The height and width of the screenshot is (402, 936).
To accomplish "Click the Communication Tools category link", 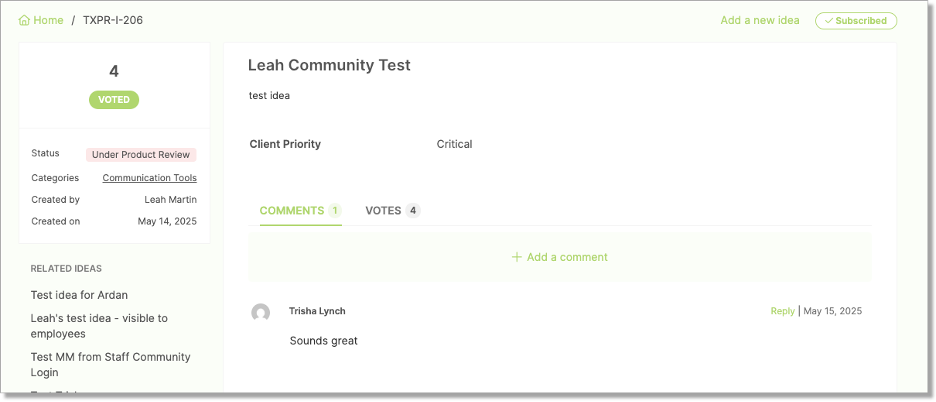I will click(149, 178).
